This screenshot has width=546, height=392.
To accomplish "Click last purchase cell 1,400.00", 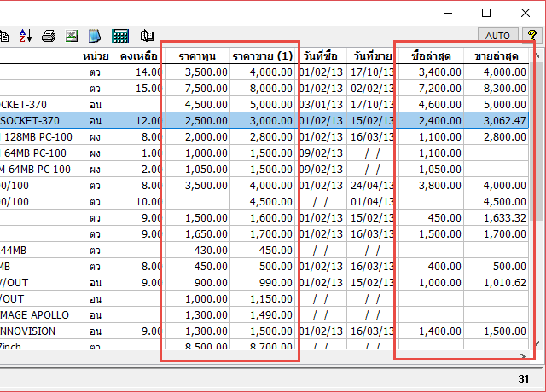I will tap(431, 331).
